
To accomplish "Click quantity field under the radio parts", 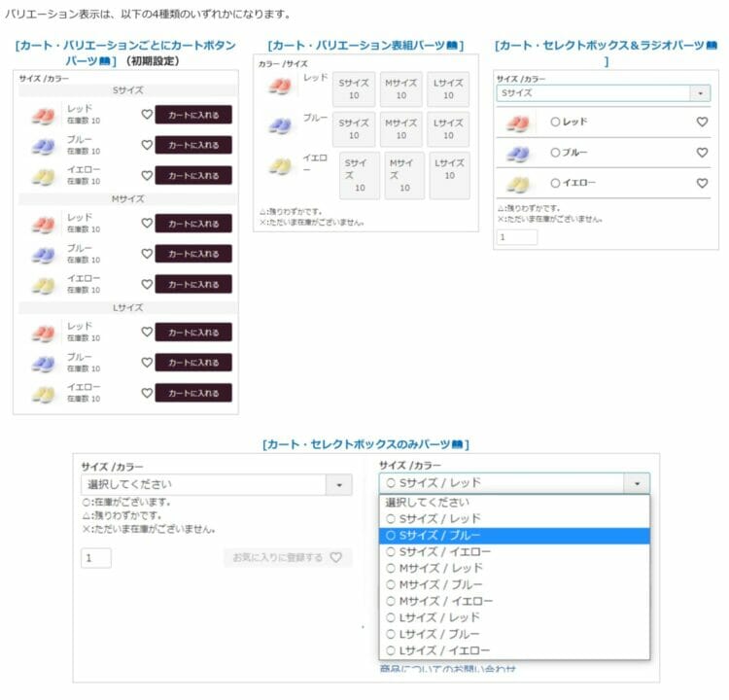I will [x=517, y=237].
